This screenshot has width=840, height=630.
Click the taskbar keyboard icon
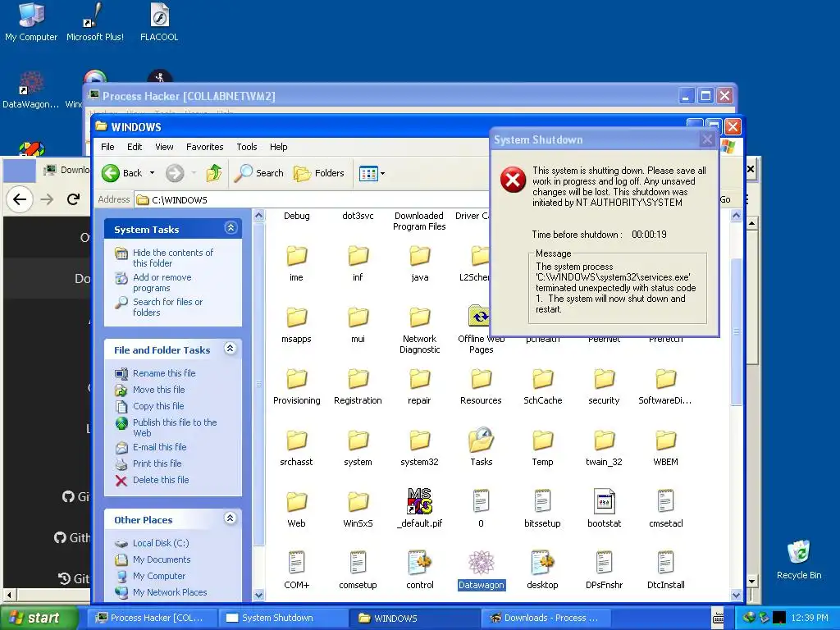pos(718,618)
